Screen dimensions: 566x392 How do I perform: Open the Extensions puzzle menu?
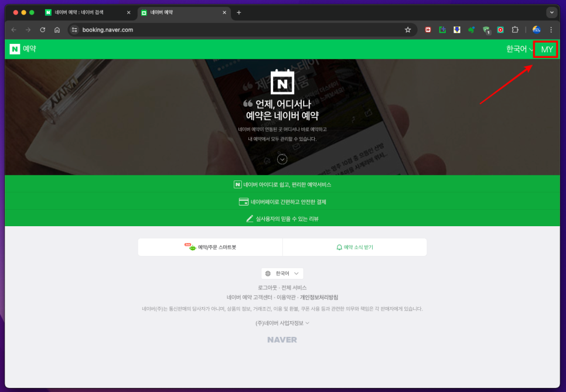tap(515, 30)
